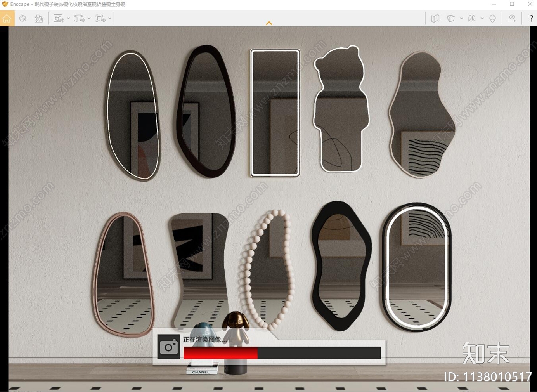The width and height of the screenshot is (537, 392).
Task: Click the red rendering progress bar
Action: click(220, 353)
